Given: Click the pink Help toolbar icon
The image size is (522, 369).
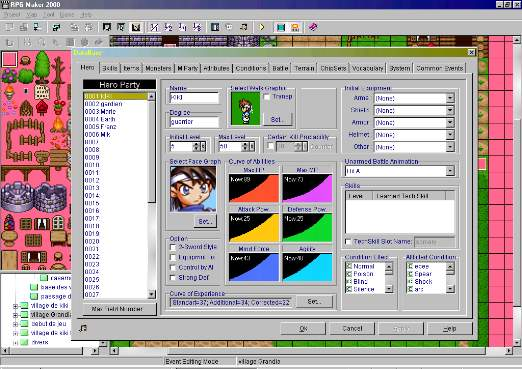Looking at the screenshot, I should point(313,27).
